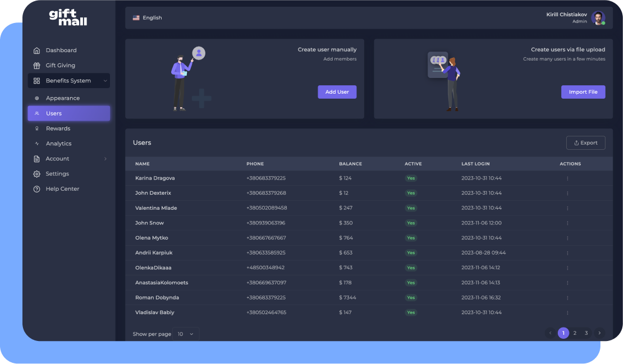
Task: Click the Settings gear icon
Action: click(x=37, y=174)
